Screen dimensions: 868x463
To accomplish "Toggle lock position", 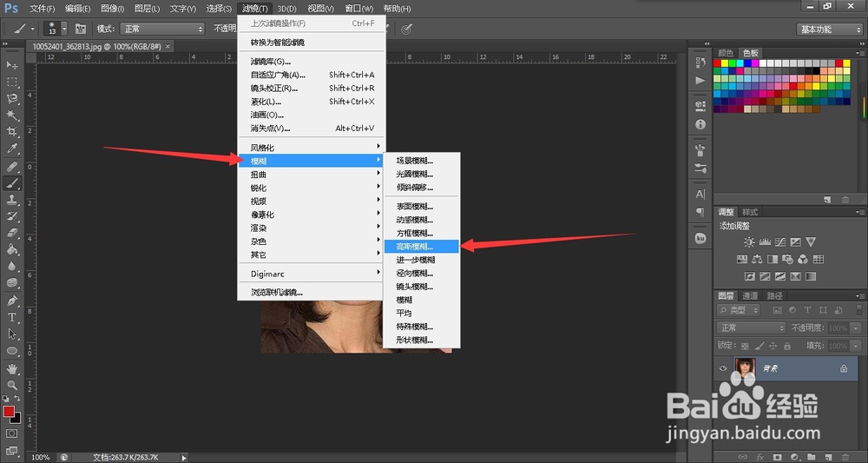I will click(x=773, y=346).
